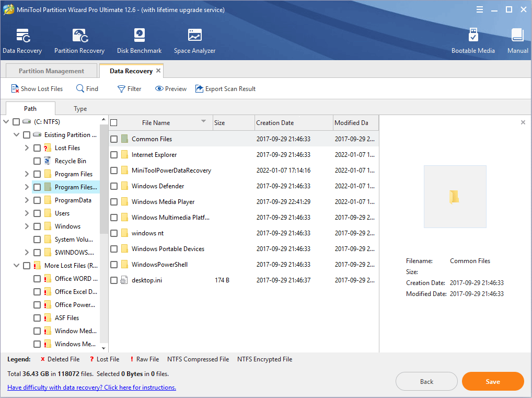
Task: Check the Common Files checkbox
Action: click(x=114, y=139)
